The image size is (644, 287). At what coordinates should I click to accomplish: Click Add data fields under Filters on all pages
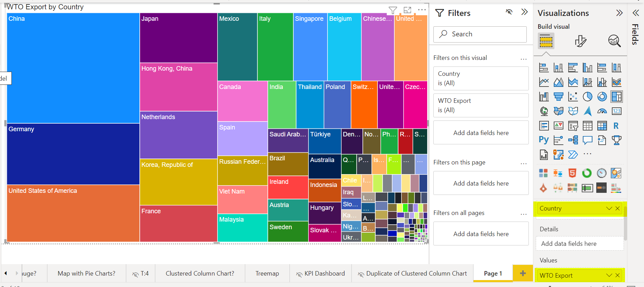[x=481, y=234]
